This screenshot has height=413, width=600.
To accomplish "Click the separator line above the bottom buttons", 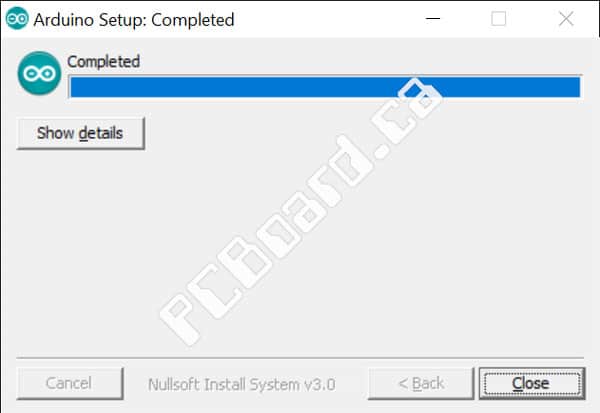I will [x=300, y=358].
